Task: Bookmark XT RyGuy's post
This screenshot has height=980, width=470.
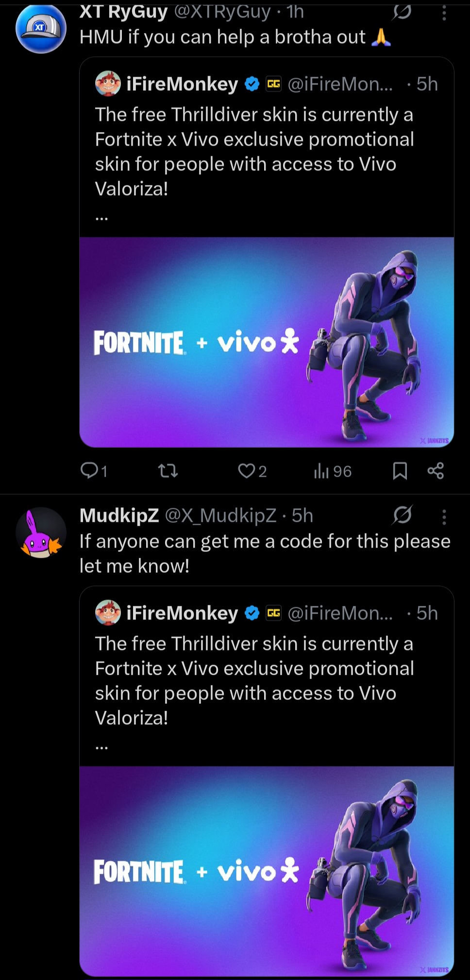Action: click(400, 470)
